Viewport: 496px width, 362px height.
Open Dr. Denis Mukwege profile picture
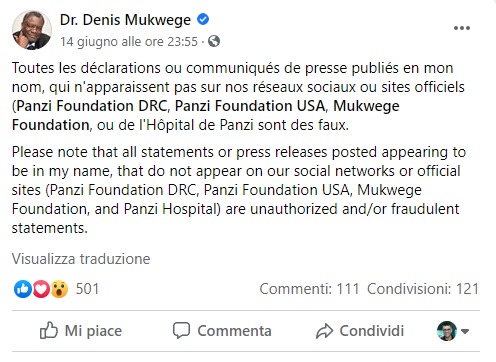32,30
